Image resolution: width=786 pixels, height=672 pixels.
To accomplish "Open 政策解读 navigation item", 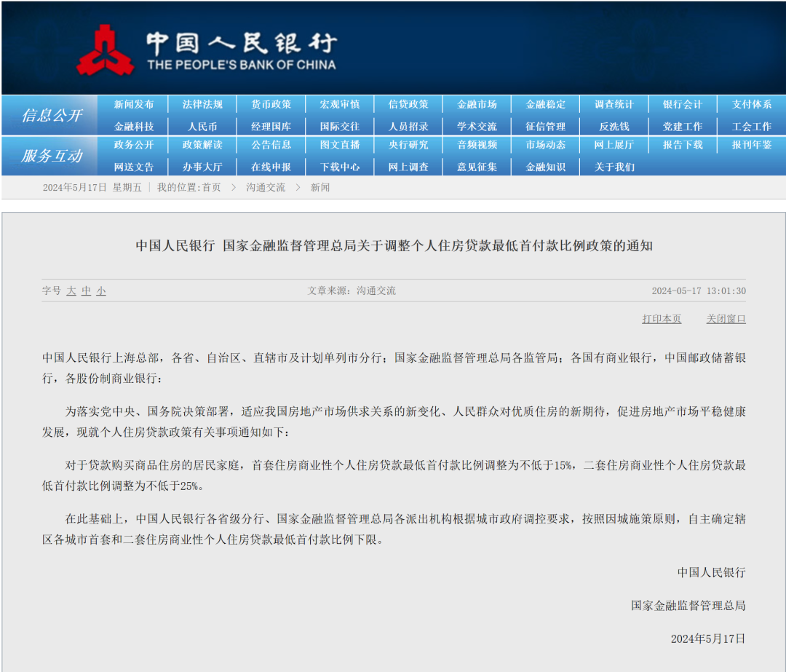I will [x=202, y=145].
